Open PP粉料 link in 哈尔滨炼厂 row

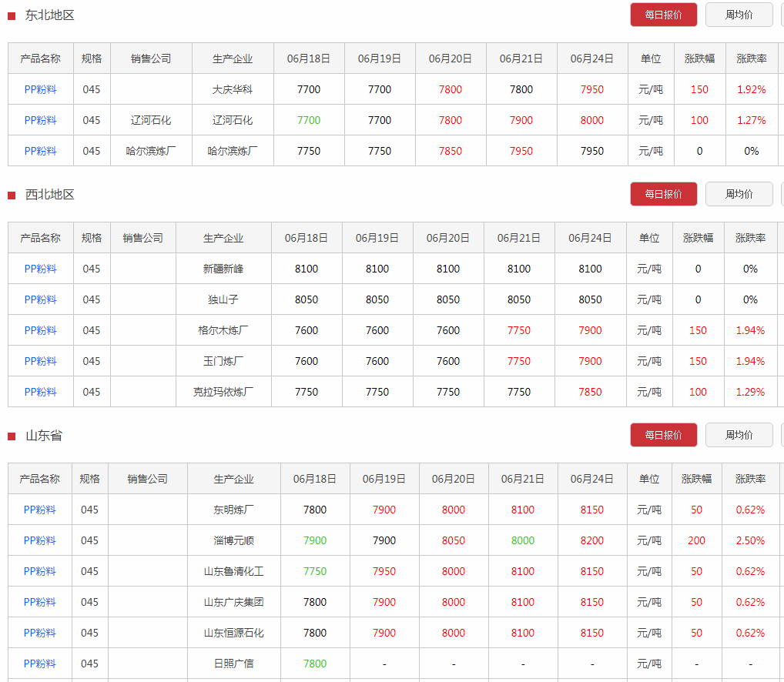[x=41, y=151]
